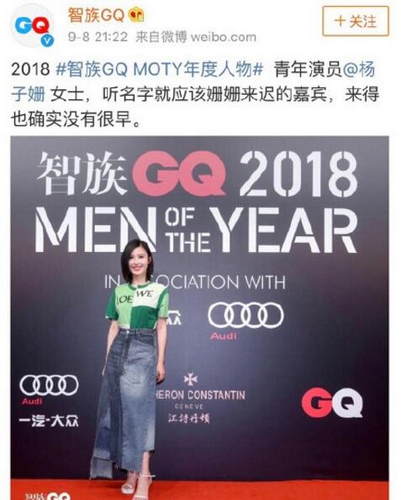Tap the Vacheron Constantin cross emblem
Image resolution: width=401 pixels, height=500 pixels.
click(190, 379)
